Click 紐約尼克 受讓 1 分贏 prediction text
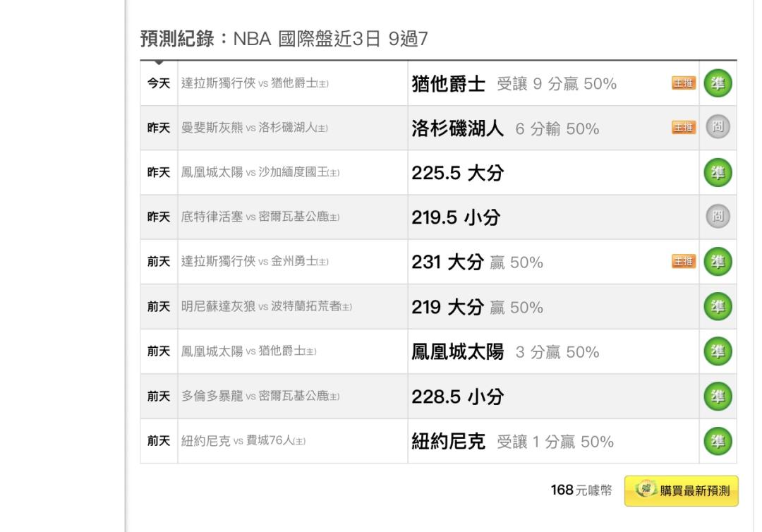762x532 pixels. 512,442
